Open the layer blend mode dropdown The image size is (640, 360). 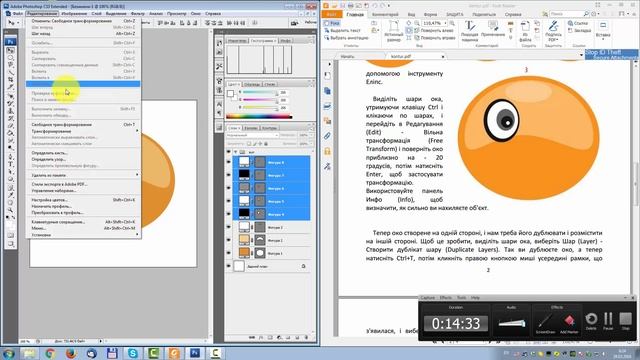tap(253, 135)
